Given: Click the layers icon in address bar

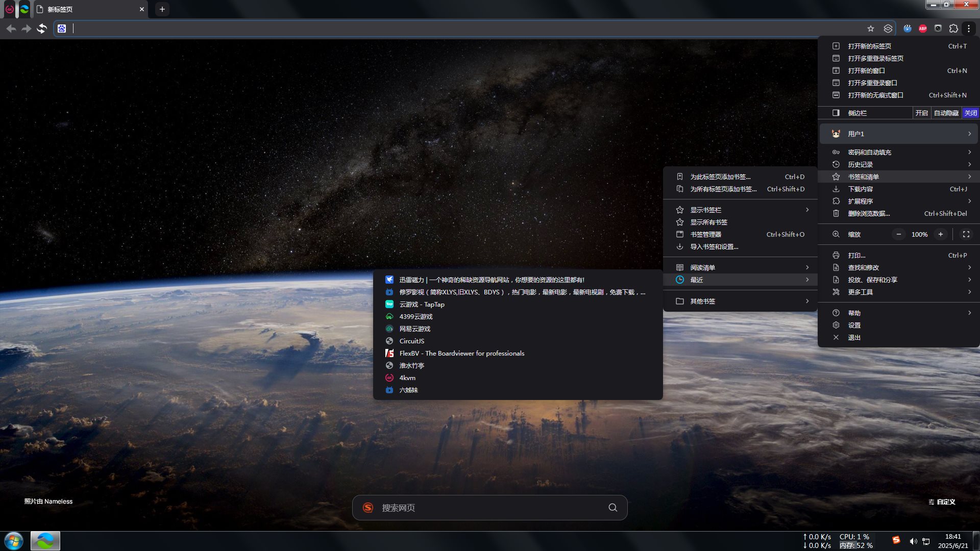Looking at the screenshot, I should (x=888, y=29).
